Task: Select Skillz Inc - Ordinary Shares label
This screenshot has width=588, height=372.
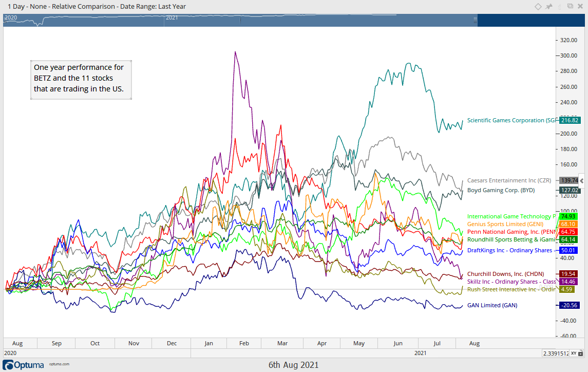Action: tap(511, 282)
